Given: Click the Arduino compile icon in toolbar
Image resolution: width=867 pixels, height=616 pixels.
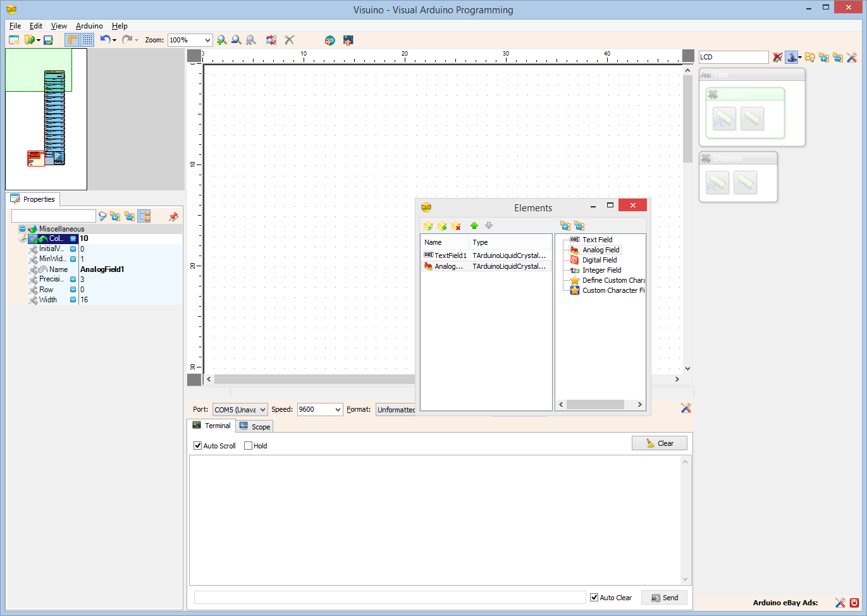Looking at the screenshot, I should coord(329,40).
